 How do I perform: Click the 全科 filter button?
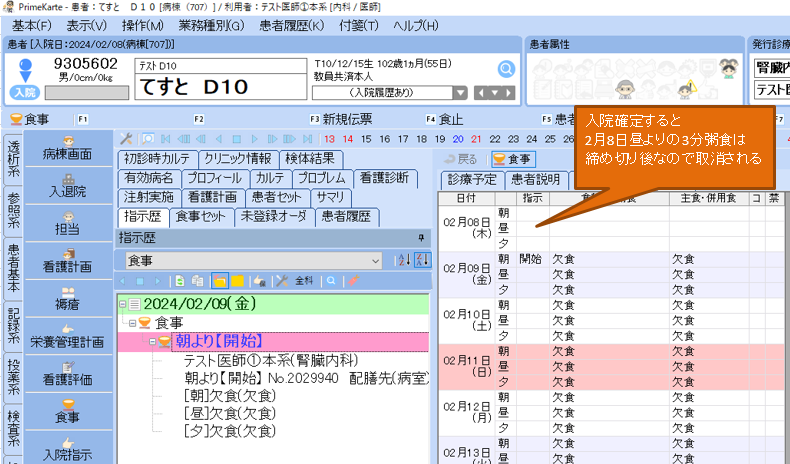[x=304, y=281]
